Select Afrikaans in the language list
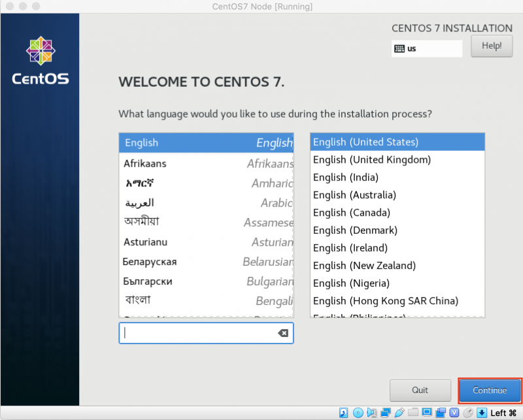Viewport: 523px width, 420px height. [206, 164]
